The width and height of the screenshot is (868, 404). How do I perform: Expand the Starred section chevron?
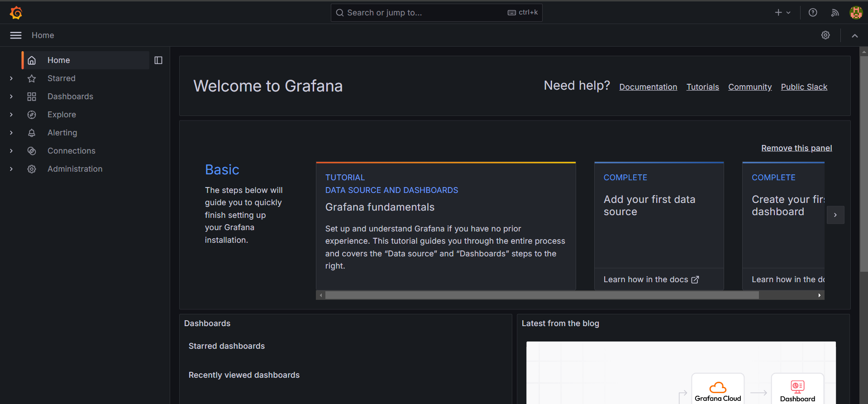coord(11,78)
